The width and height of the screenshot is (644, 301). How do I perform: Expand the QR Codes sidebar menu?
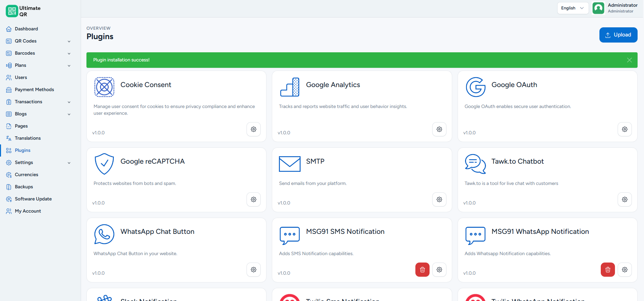pyautogui.click(x=39, y=41)
